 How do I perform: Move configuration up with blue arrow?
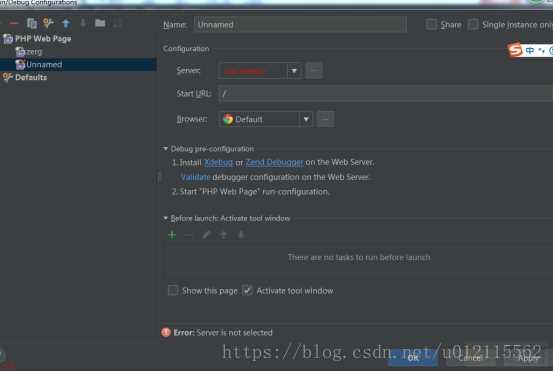66,24
